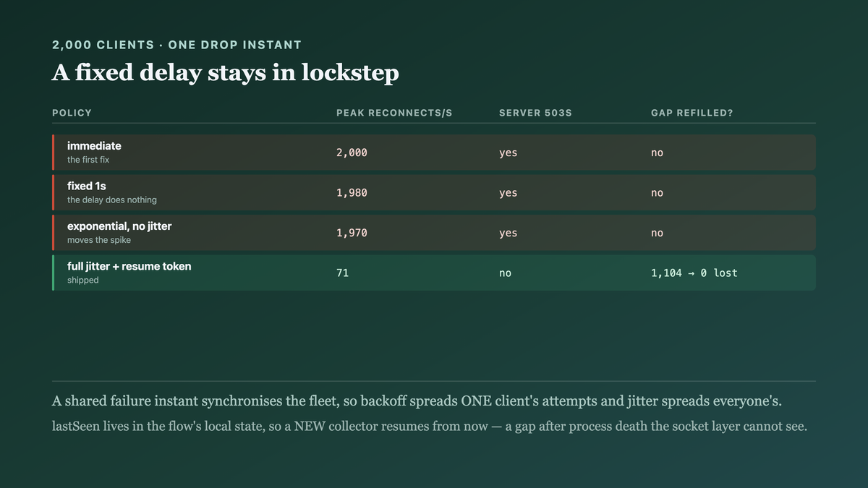Click the 'full jitter + resume token' row

(x=434, y=273)
